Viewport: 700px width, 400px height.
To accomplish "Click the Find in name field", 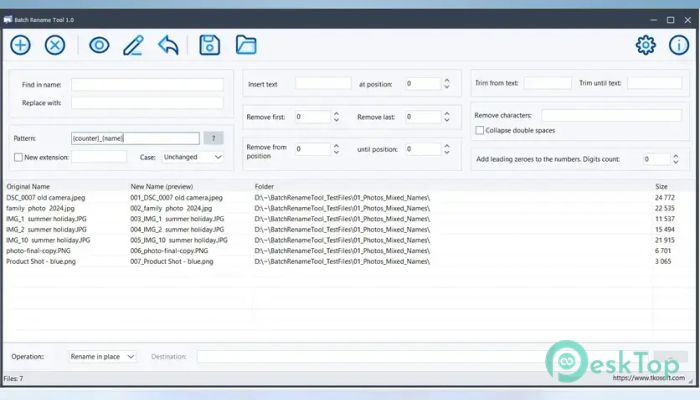I will (x=147, y=85).
